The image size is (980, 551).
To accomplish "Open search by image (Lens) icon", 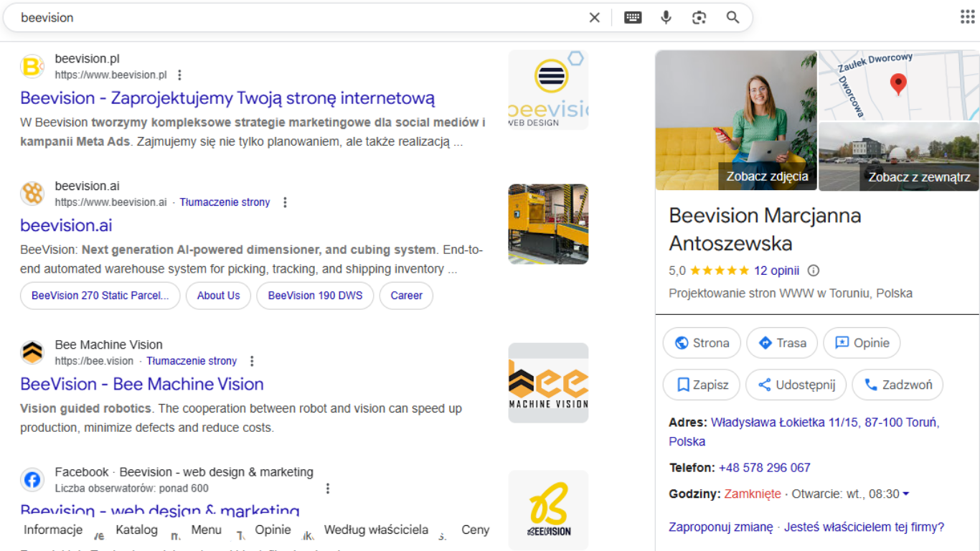I will click(x=699, y=17).
